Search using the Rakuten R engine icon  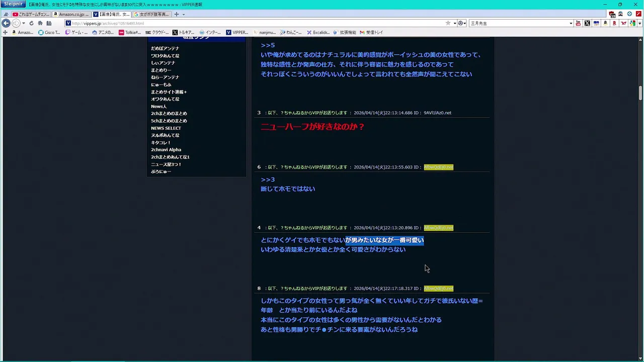614,23
